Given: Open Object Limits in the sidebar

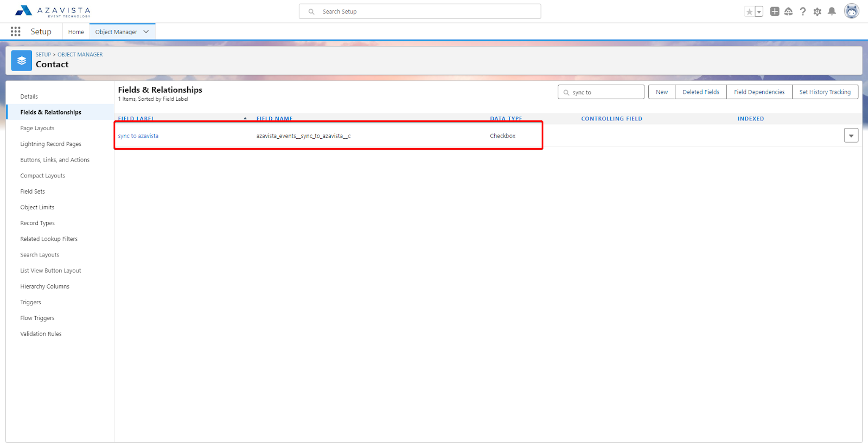Looking at the screenshot, I should click(37, 207).
